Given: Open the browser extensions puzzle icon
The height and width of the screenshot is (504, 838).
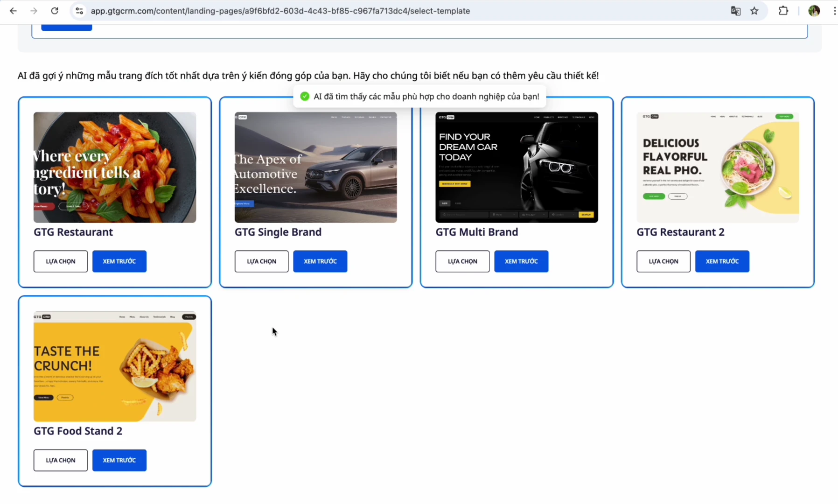Looking at the screenshot, I should tap(784, 11).
